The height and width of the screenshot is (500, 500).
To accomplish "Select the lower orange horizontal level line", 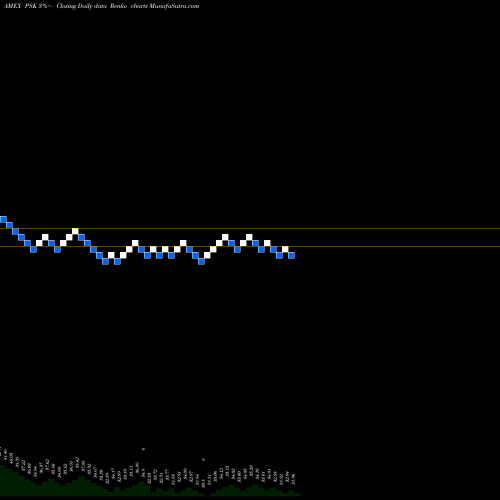I will tap(250, 247).
